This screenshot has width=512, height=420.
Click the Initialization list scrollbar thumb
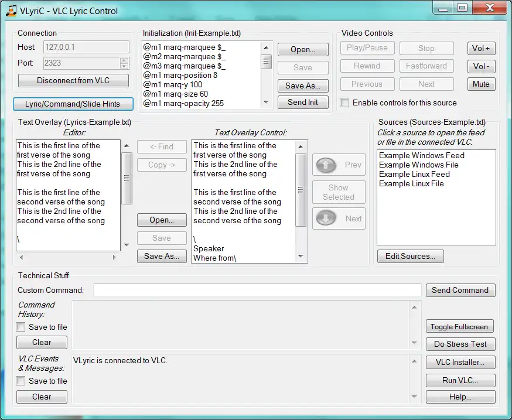(x=266, y=62)
